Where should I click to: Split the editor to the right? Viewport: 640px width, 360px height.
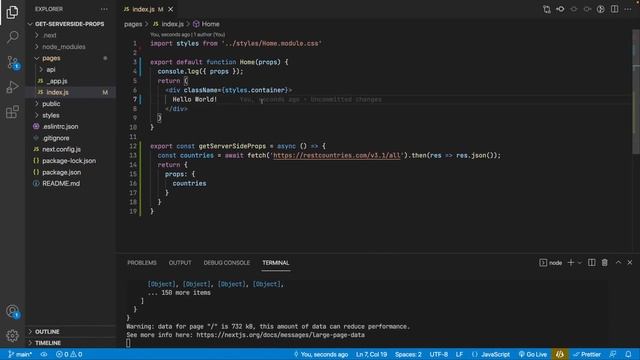coord(614,9)
